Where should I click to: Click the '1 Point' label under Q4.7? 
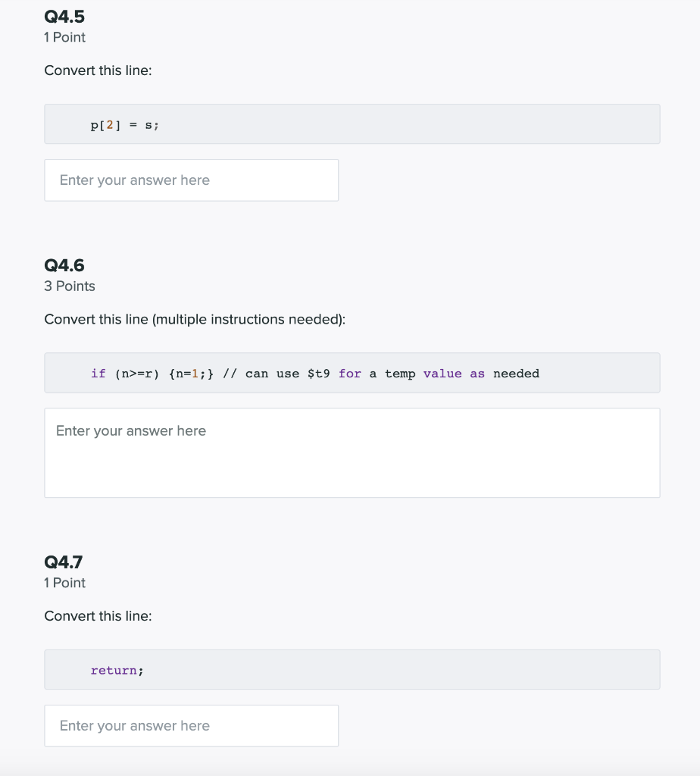(64, 583)
